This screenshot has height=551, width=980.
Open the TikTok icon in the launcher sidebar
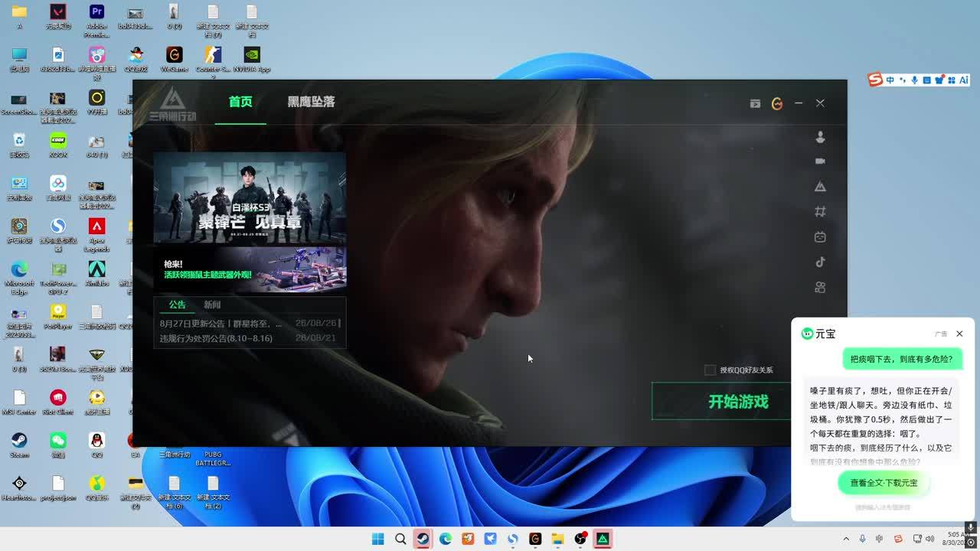click(x=820, y=262)
